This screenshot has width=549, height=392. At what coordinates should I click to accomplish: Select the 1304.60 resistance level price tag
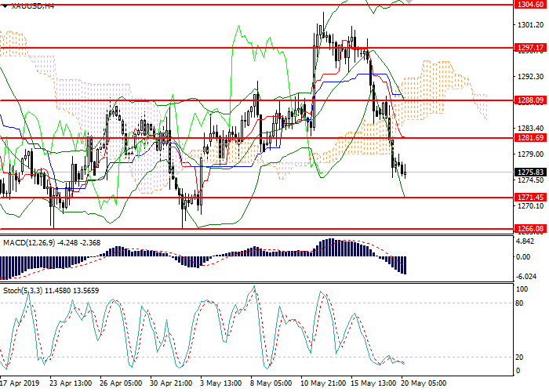531,4
